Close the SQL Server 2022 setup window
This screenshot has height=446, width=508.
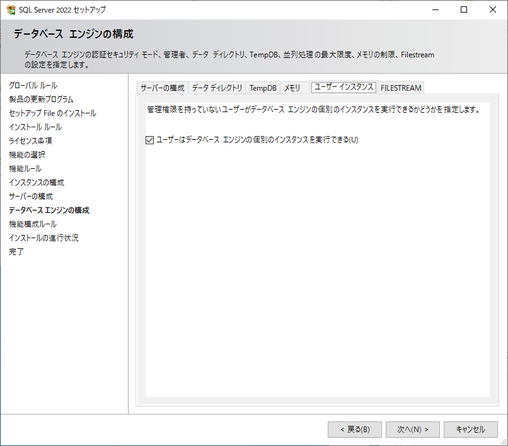(493, 10)
